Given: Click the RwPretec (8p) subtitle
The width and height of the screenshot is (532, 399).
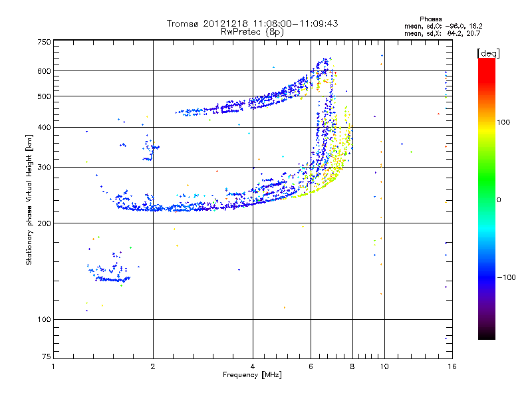Looking at the screenshot, I should point(252,32).
